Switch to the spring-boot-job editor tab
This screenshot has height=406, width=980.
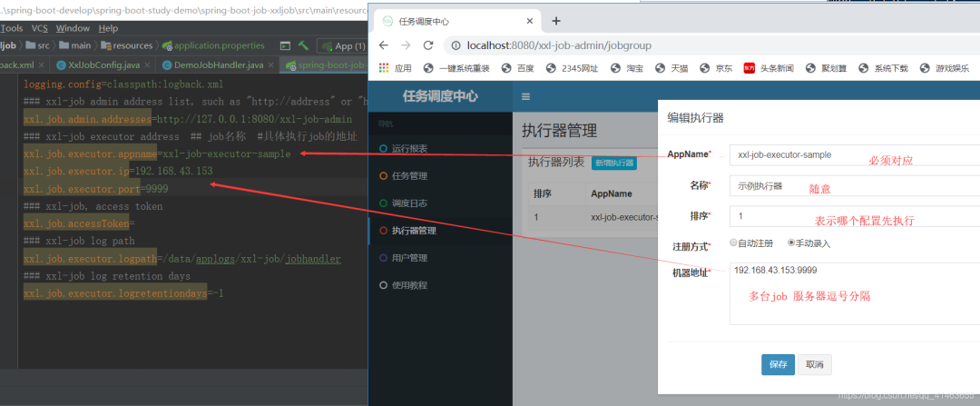(x=325, y=65)
